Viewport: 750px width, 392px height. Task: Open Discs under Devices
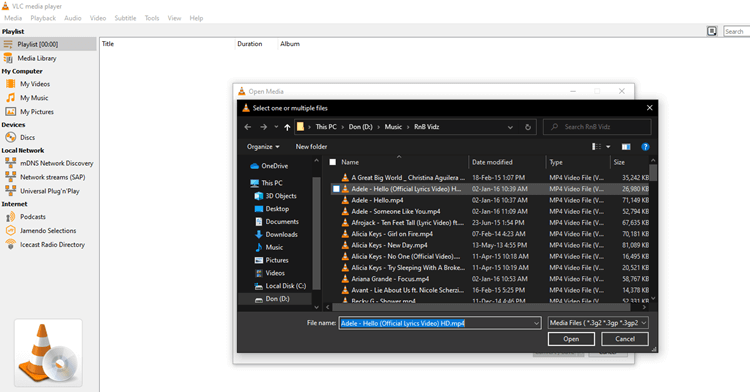[x=27, y=137]
